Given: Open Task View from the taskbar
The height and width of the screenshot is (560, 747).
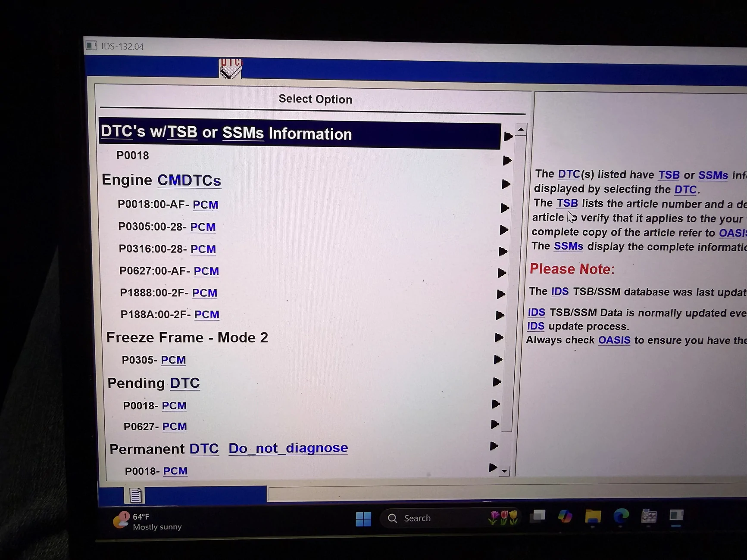Looking at the screenshot, I should [538, 516].
